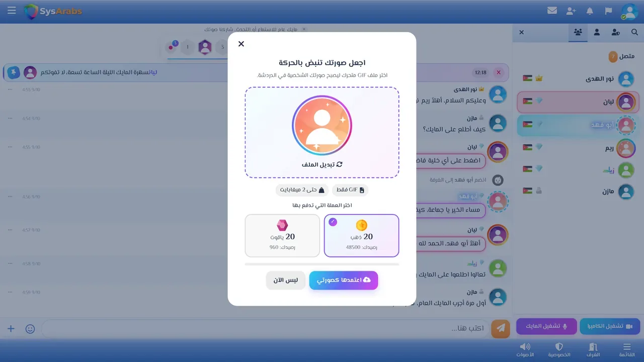
Task: Open options dots for the 4:57 message
Action: pos(10,230)
